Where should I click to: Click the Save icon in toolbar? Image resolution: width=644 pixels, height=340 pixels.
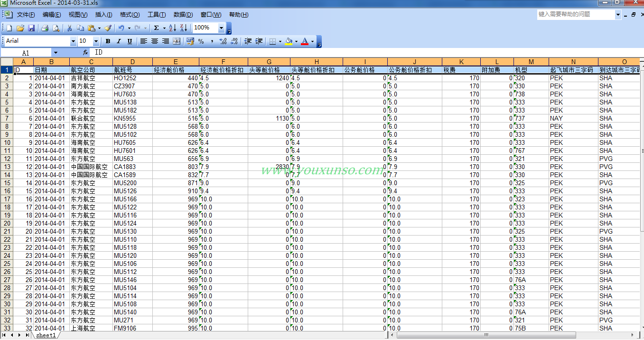point(31,28)
